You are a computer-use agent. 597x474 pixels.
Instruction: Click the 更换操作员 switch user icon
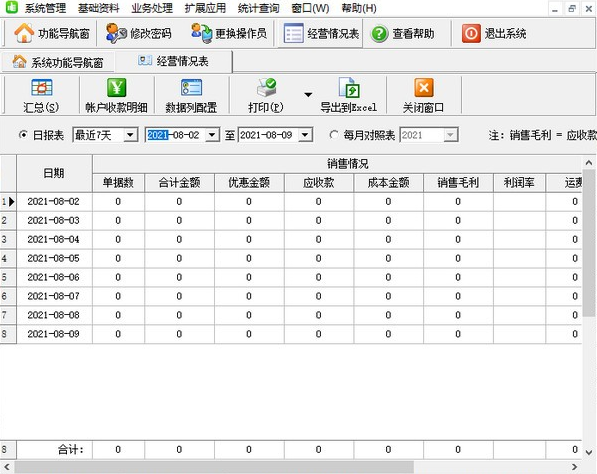click(201, 33)
